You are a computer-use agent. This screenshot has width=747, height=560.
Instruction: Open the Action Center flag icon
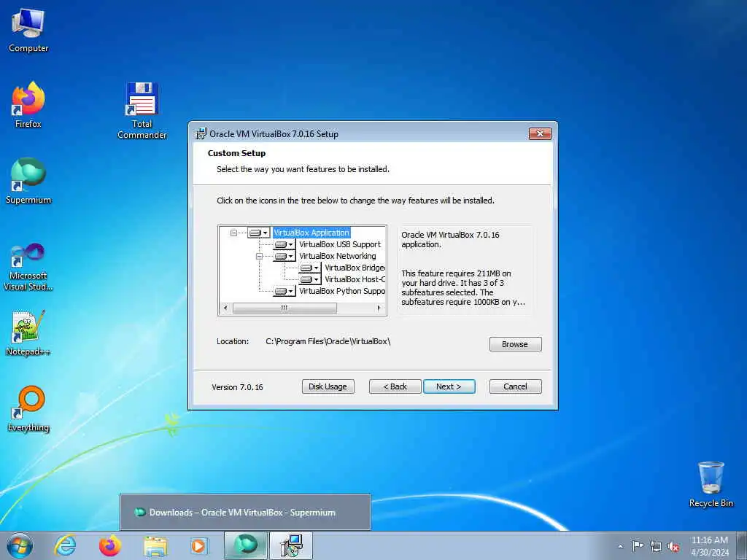[638, 545]
